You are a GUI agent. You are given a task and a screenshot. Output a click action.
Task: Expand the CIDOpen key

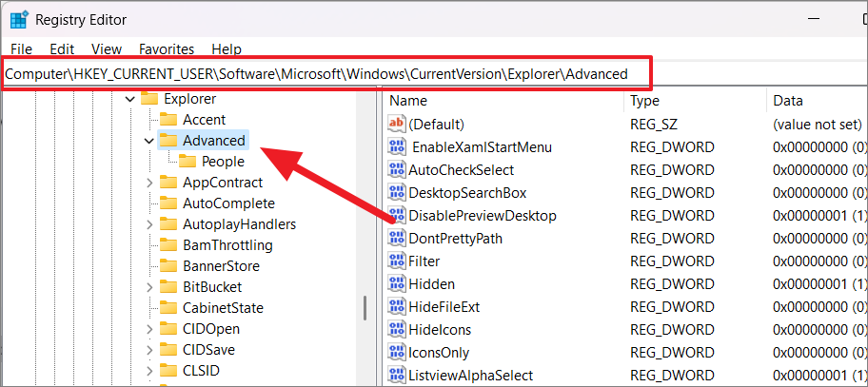pos(148,329)
